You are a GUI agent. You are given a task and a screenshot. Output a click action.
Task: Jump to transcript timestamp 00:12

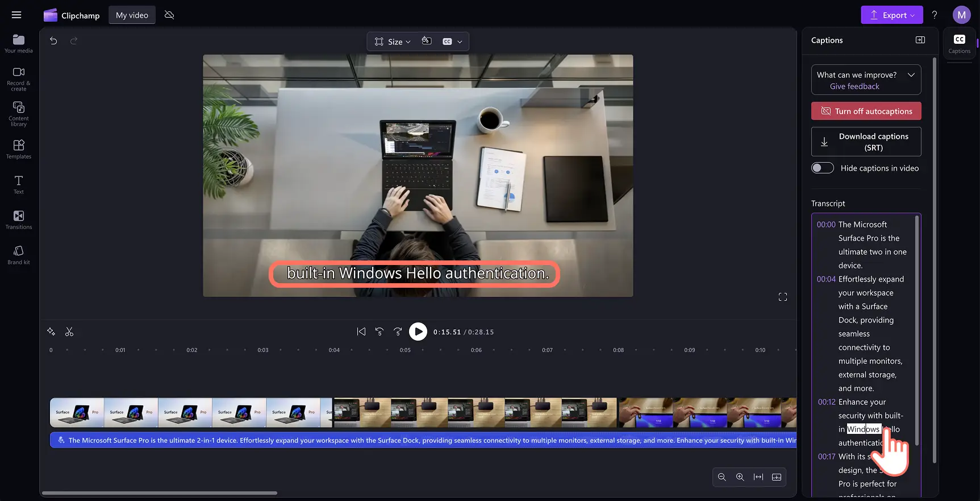pos(827,402)
